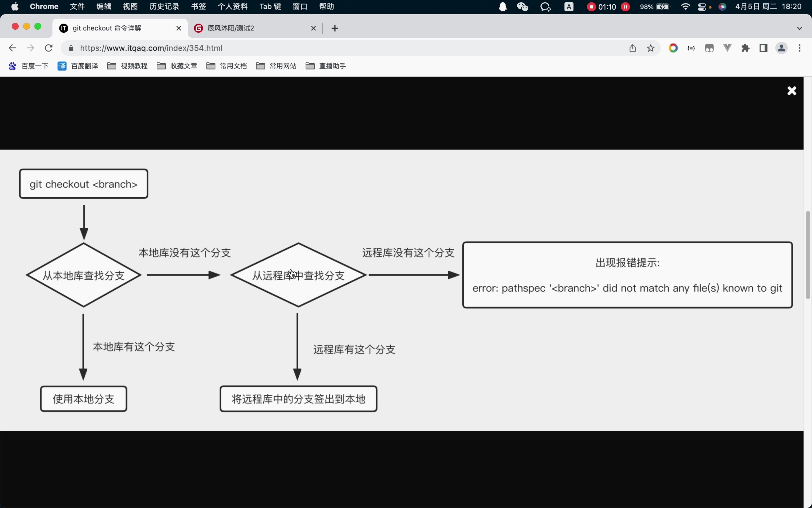The image size is (812, 508).
Task: Open the Apple menu
Action: pyautogui.click(x=15, y=7)
